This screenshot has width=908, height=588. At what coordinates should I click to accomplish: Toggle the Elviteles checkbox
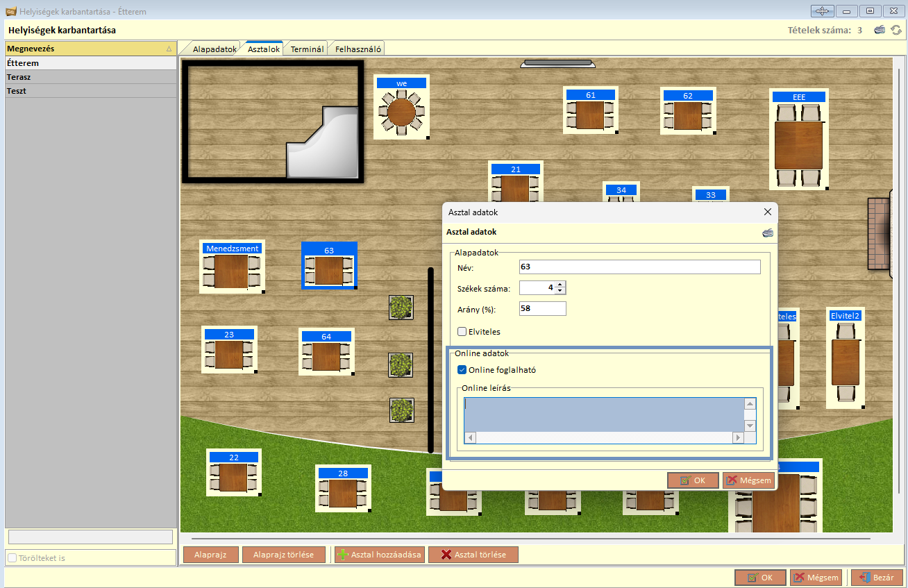462,332
